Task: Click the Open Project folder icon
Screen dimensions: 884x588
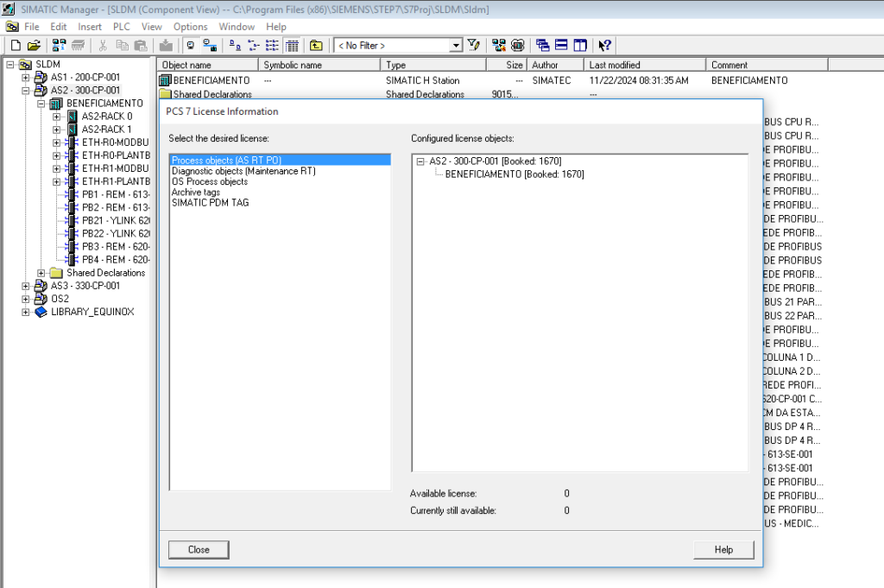Action: (34, 46)
